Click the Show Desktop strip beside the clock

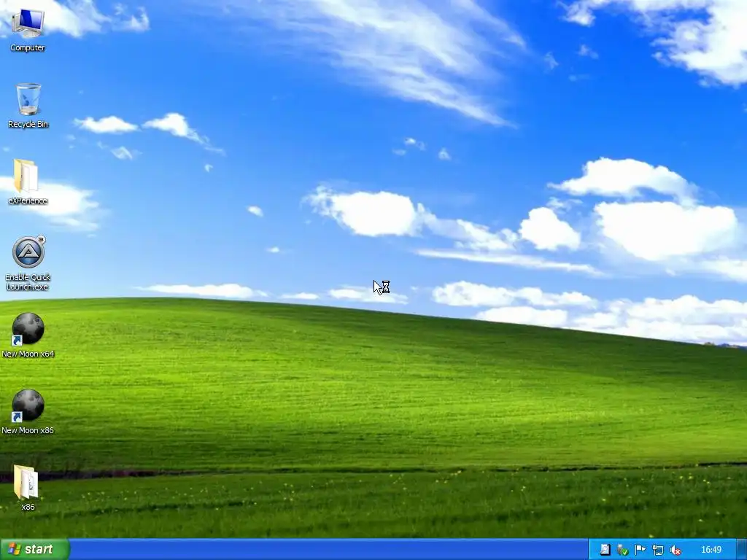click(x=742, y=550)
